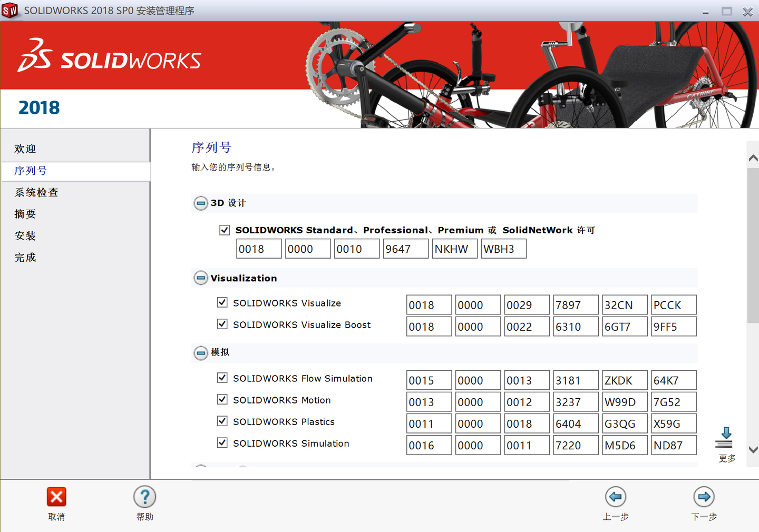Open the 摘要 step in sidebar
759x532 pixels.
click(x=25, y=214)
